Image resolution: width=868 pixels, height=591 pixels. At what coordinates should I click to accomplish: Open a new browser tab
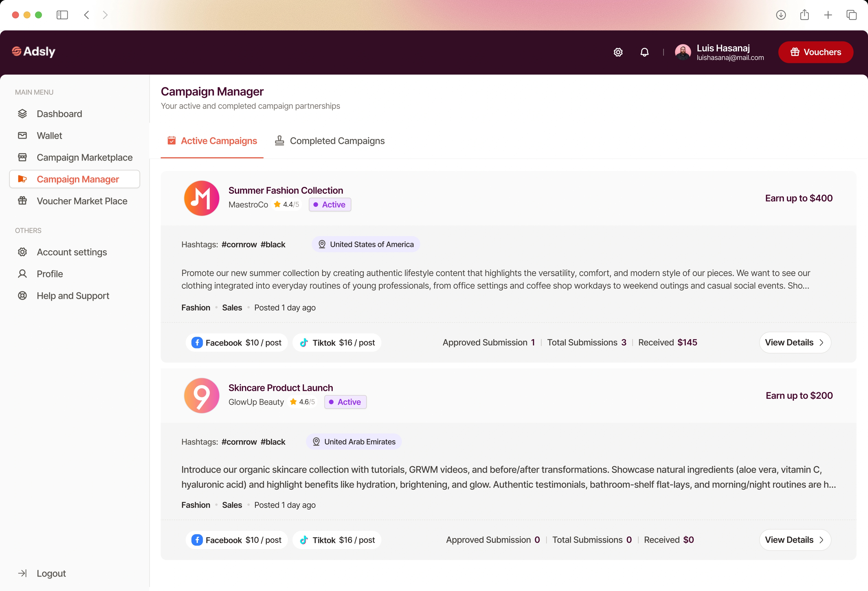coord(828,15)
